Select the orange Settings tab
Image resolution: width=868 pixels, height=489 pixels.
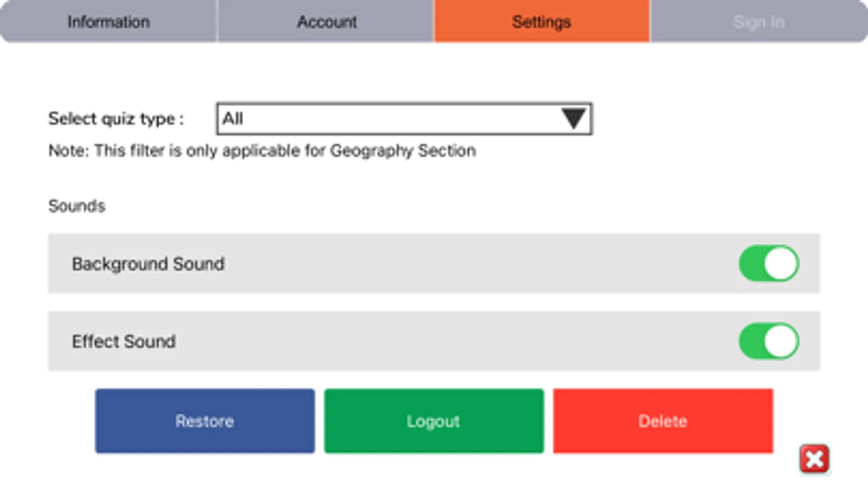541,22
